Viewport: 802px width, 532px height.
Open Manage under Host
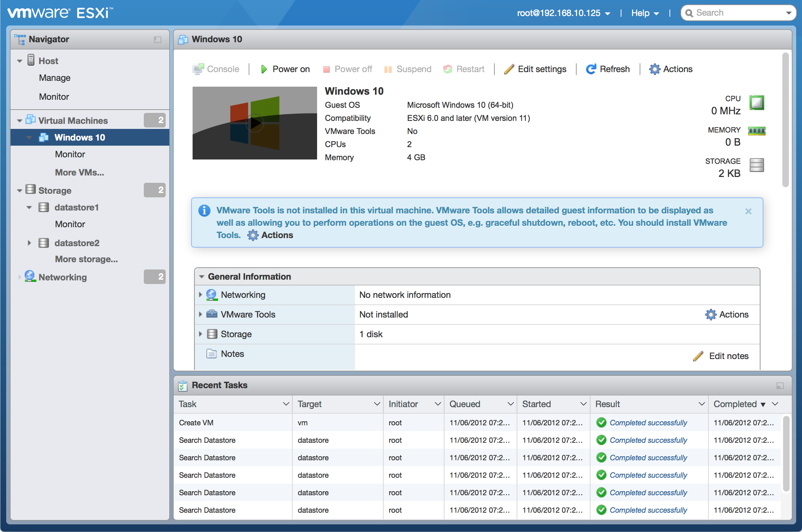55,78
